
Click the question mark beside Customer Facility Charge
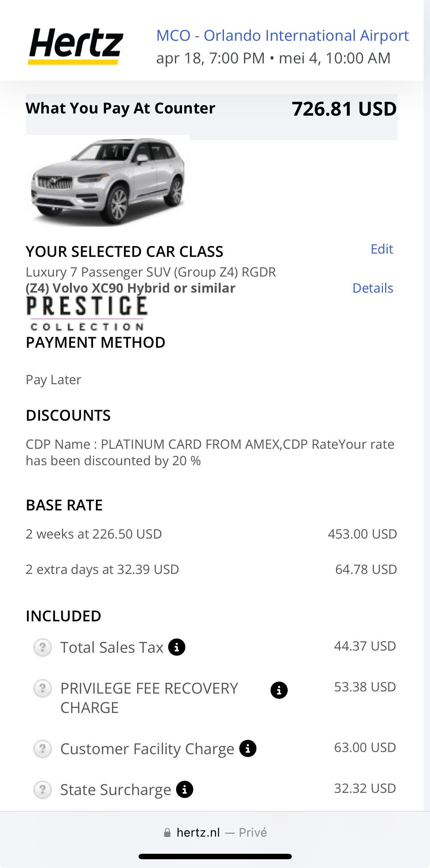click(x=43, y=749)
